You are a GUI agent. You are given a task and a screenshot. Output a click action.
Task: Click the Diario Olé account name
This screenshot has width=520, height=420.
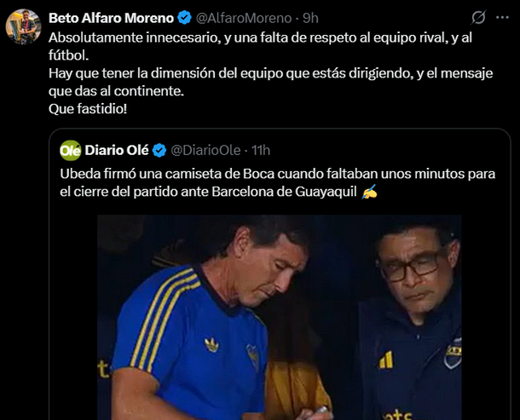pos(117,150)
